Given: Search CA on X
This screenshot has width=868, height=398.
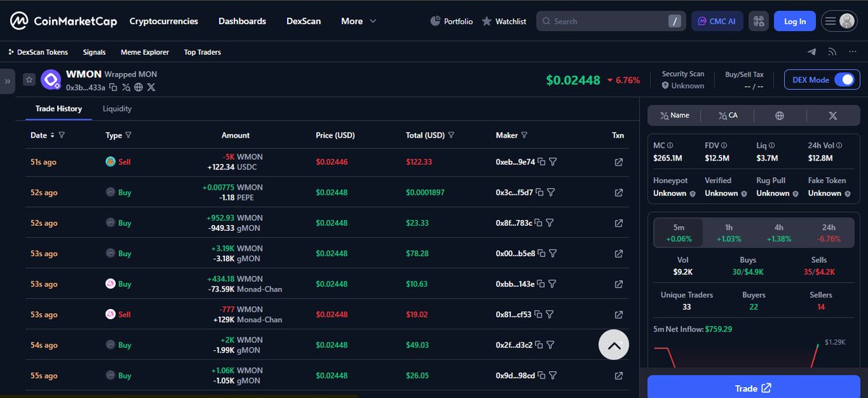Looking at the screenshot, I should coord(727,115).
